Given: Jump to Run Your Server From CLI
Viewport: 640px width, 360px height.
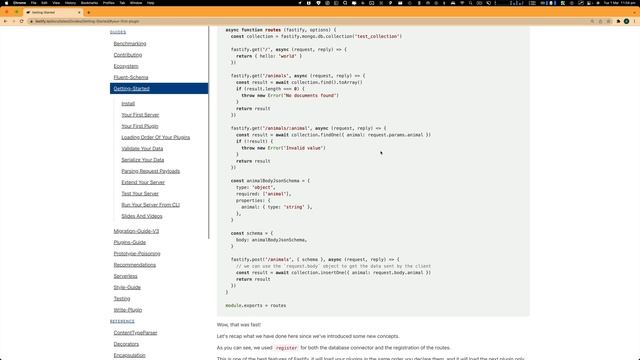Looking at the screenshot, I should [x=150, y=205].
